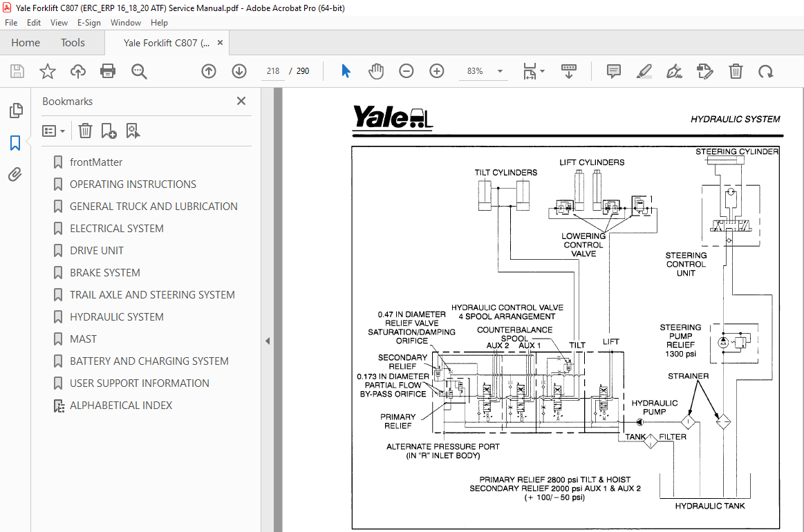Open the frontMatter bookmark
804x532 pixels.
[96, 162]
